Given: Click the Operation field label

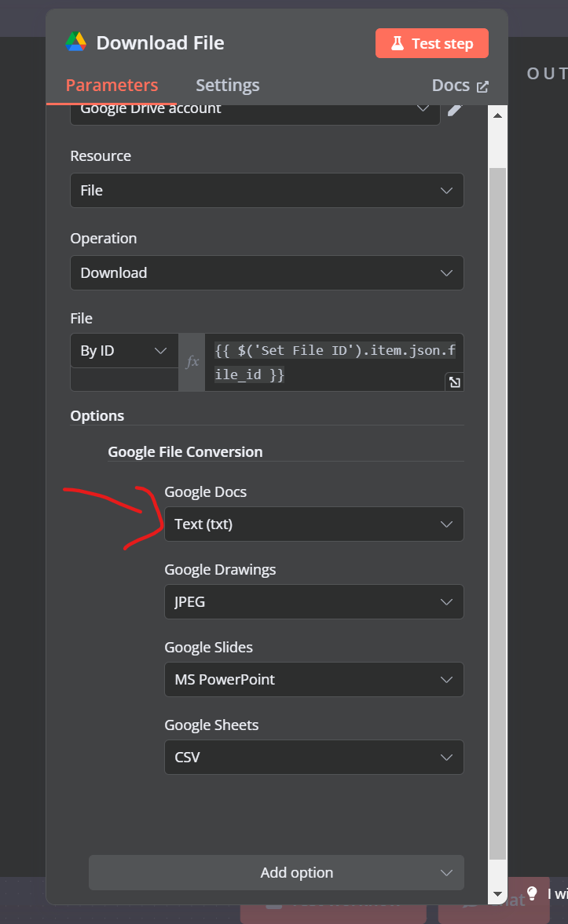Looking at the screenshot, I should coord(104,239).
